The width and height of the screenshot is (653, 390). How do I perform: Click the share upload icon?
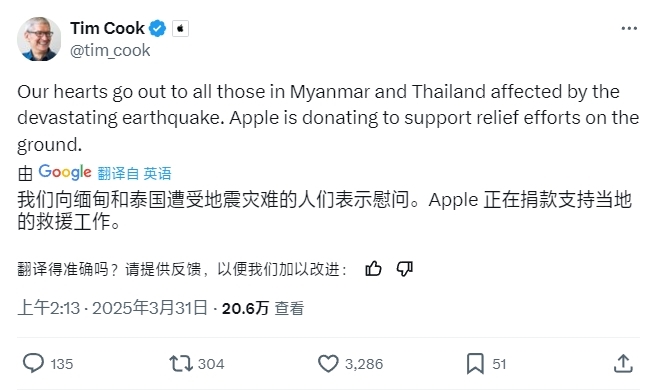tap(623, 363)
